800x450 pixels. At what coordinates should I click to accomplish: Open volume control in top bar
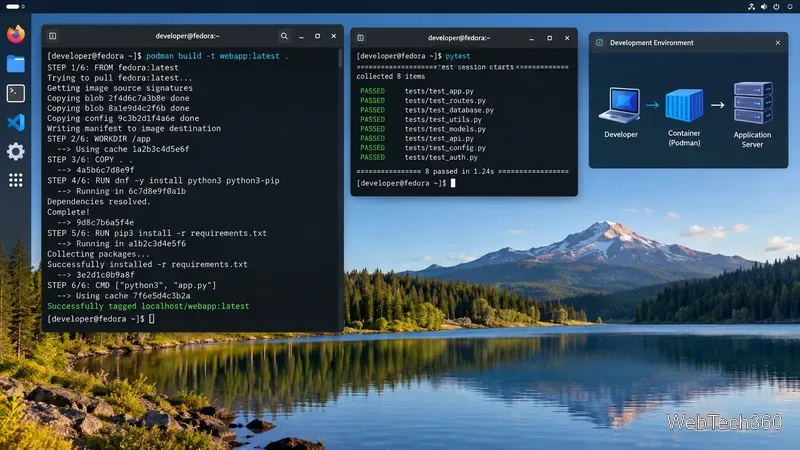(764, 7)
